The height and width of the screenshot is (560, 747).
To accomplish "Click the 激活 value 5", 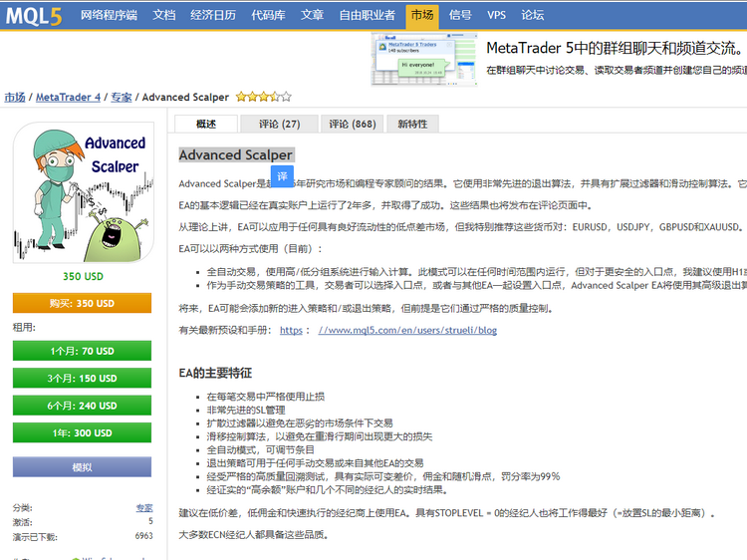I will point(150,521).
